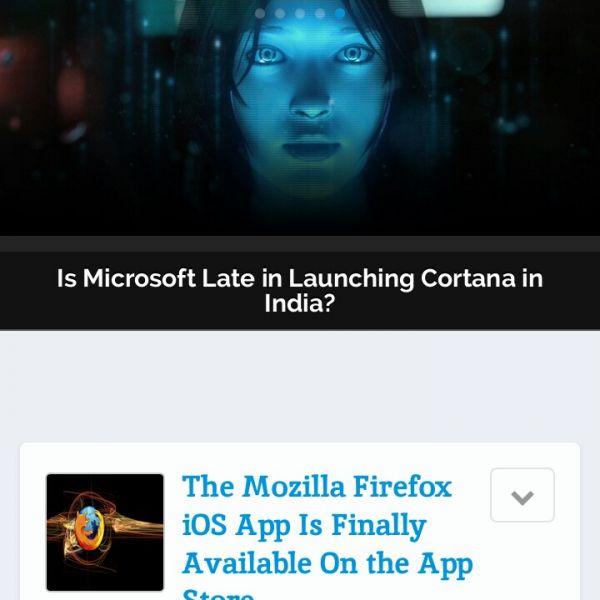
Task: Expand the Firefox article dropdown chevron
Action: click(x=522, y=495)
